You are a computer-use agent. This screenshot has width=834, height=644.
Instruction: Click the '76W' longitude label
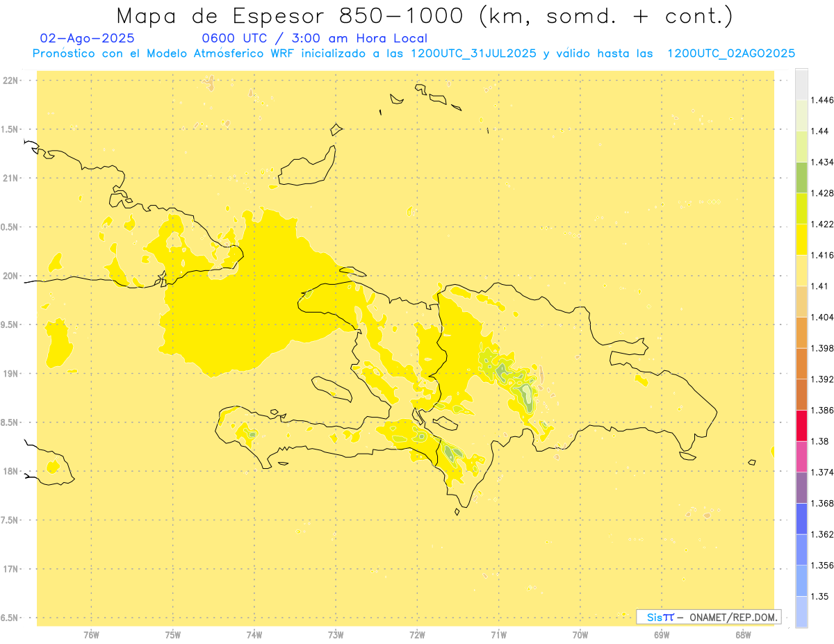(91, 635)
